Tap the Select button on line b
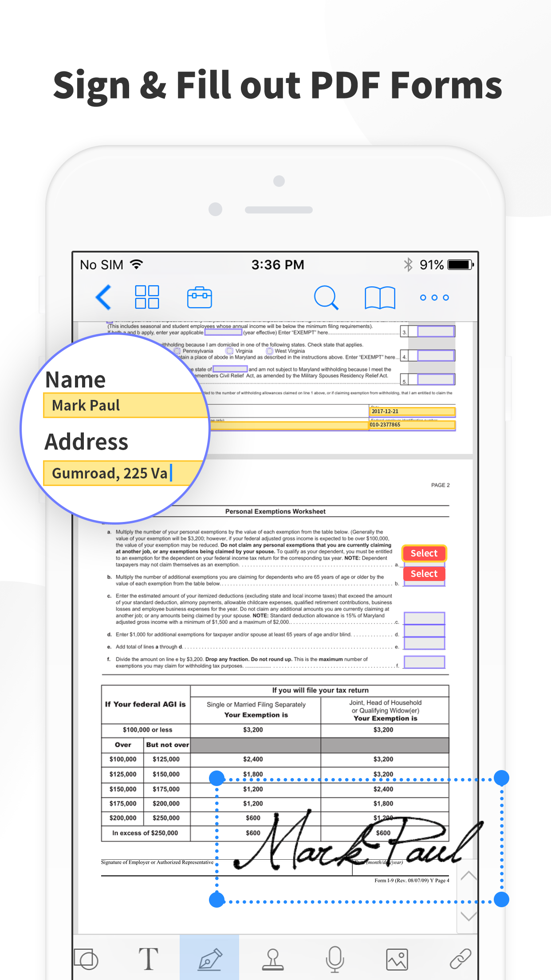This screenshot has height=980, width=551. coord(424,574)
